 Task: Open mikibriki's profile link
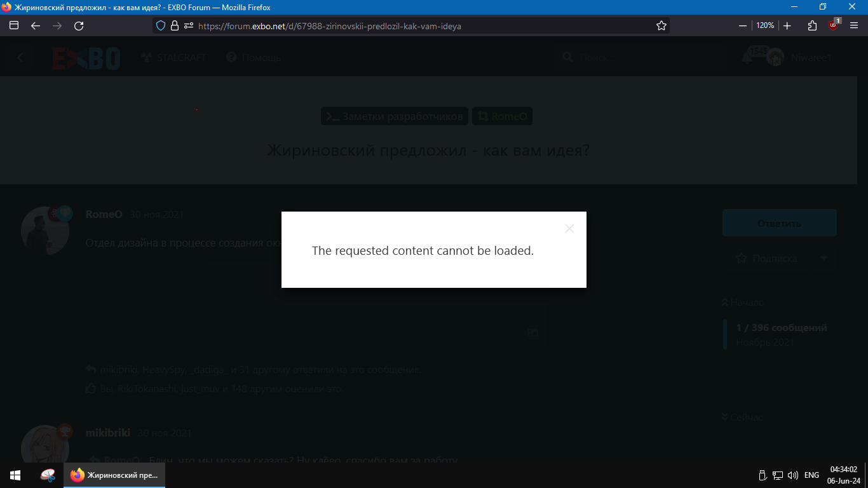108,433
